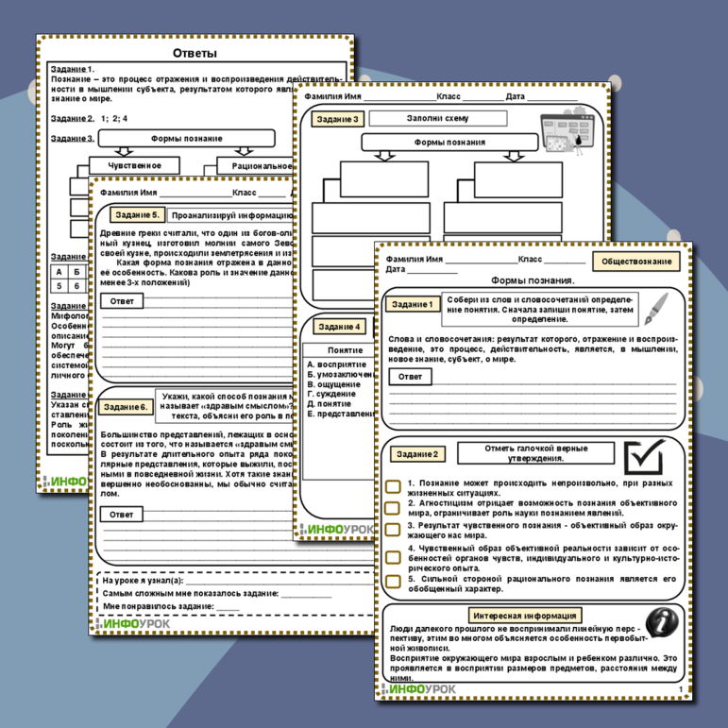Click the illustration icon next to Заполни схему
The height and width of the screenshot is (728, 728).
[561, 132]
